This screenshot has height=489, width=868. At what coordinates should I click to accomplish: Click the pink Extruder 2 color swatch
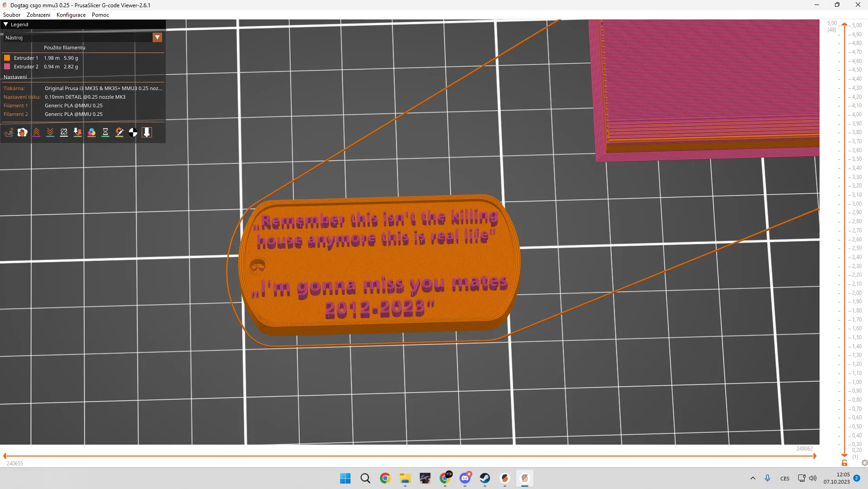click(7, 67)
